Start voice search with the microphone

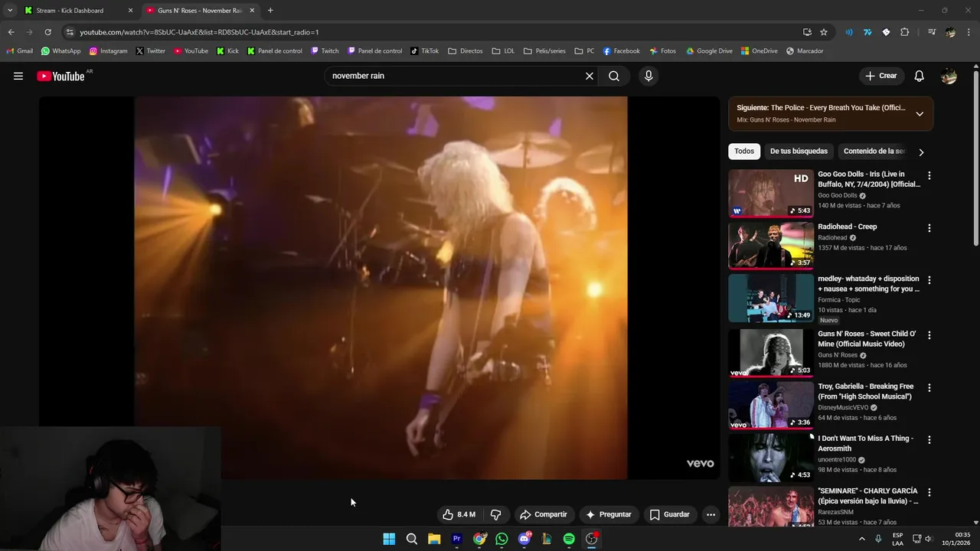pos(648,76)
